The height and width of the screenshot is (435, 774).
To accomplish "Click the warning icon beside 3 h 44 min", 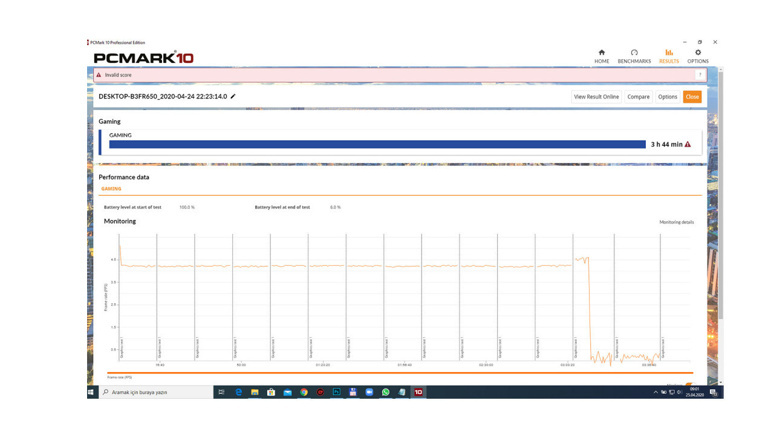I will click(x=688, y=144).
